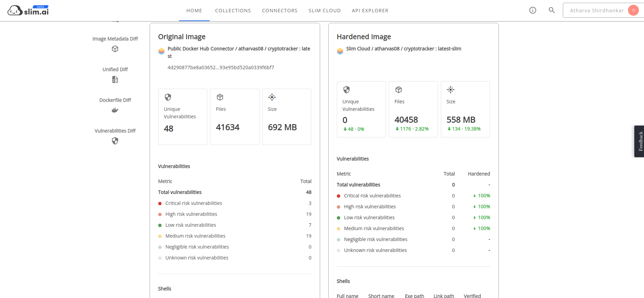The height and width of the screenshot is (298, 644).
Task: Switch to the CONNECTORS tab
Action: coord(280,11)
